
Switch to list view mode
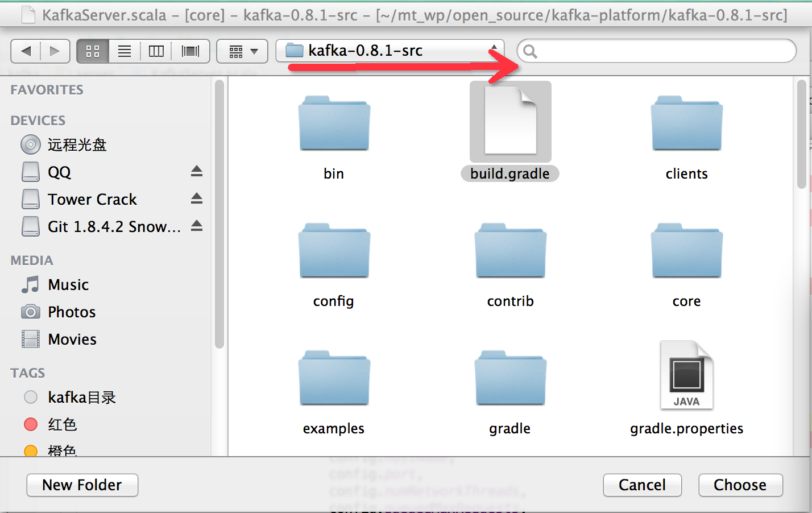click(x=125, y=51)
